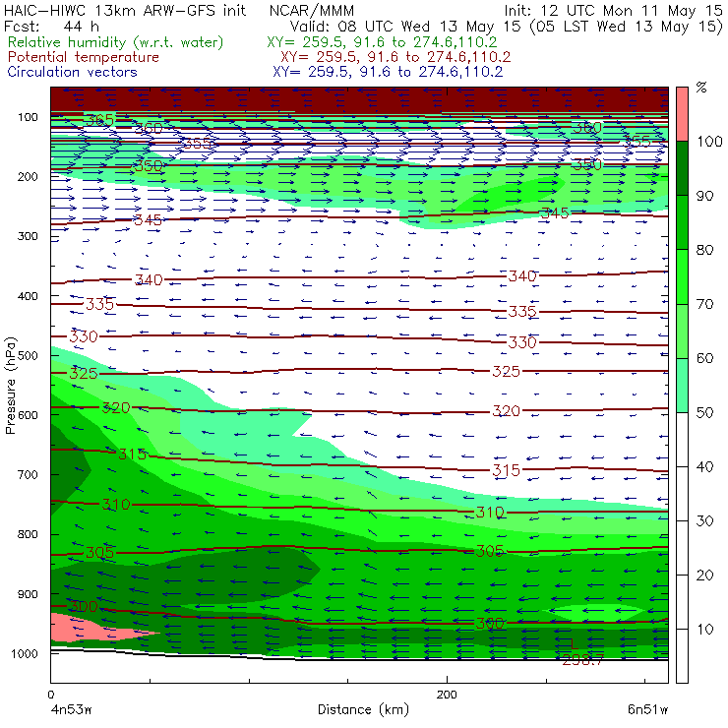The height and width of the screenshot is (728, 728).
Task: Select the color bar label "50"
Action: click(x=704, y=412)
